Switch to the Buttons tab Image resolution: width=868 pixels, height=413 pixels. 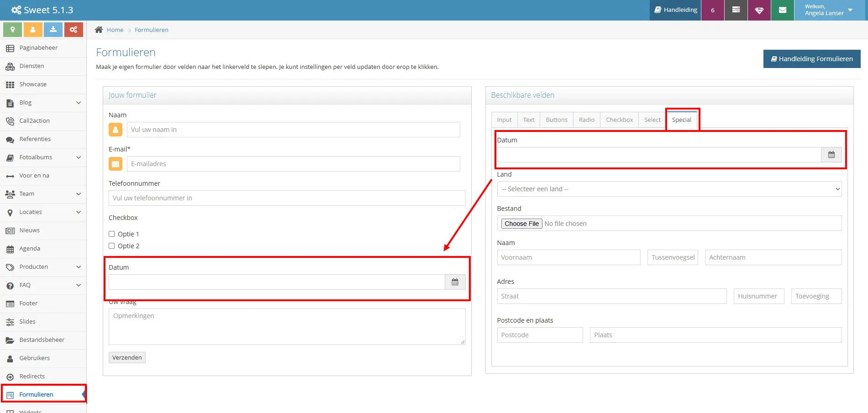(557, 120)
